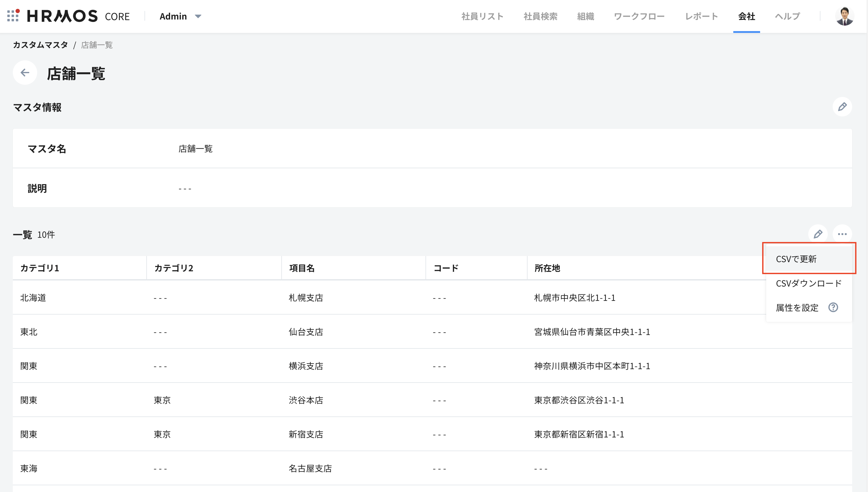Select 属性を設定 menu item
This screenshot has width=868, height=492.
point(797,308)
